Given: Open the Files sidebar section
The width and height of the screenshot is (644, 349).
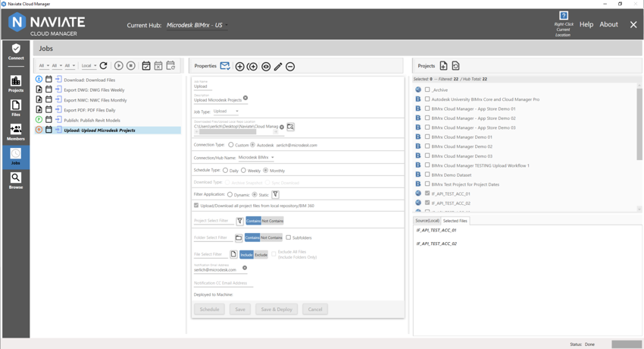Looking at the screenshot, I should point(16,108).
